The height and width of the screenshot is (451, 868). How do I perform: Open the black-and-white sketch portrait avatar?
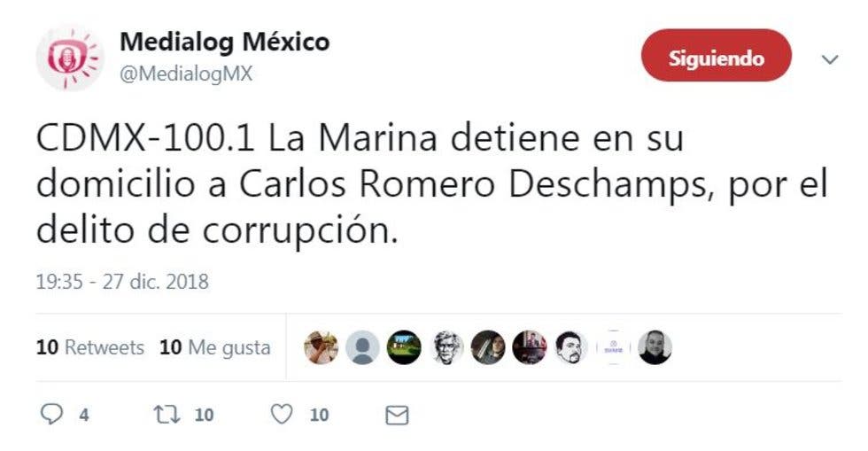pyautogui.click(x=446, y=347)
